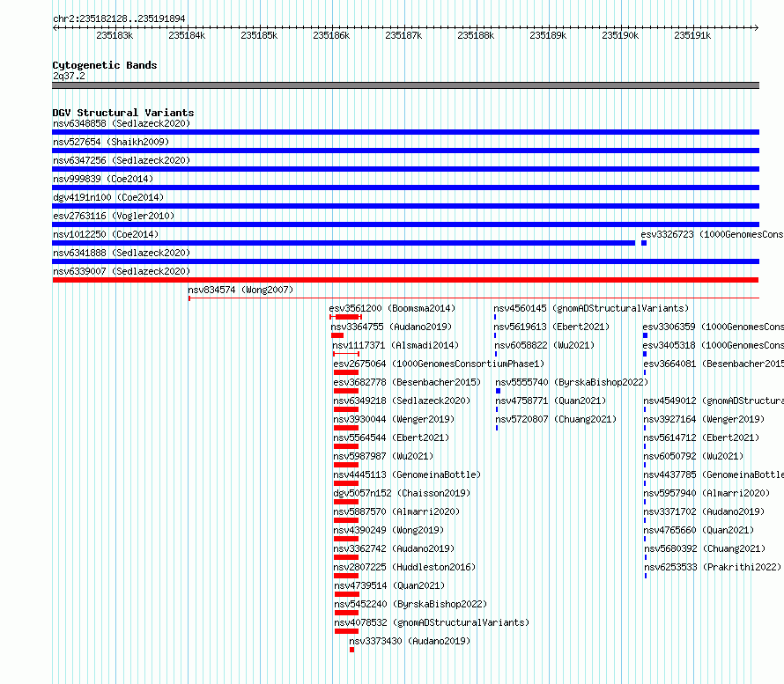This screenshot has width=784, height=684.
Task: Click nsv4445113 (GenomeinaBottle) label
Action: coord(407,474)
